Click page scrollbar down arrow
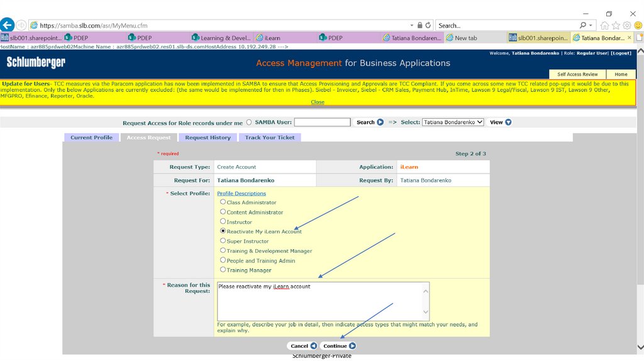 click(x=640, y=347)
